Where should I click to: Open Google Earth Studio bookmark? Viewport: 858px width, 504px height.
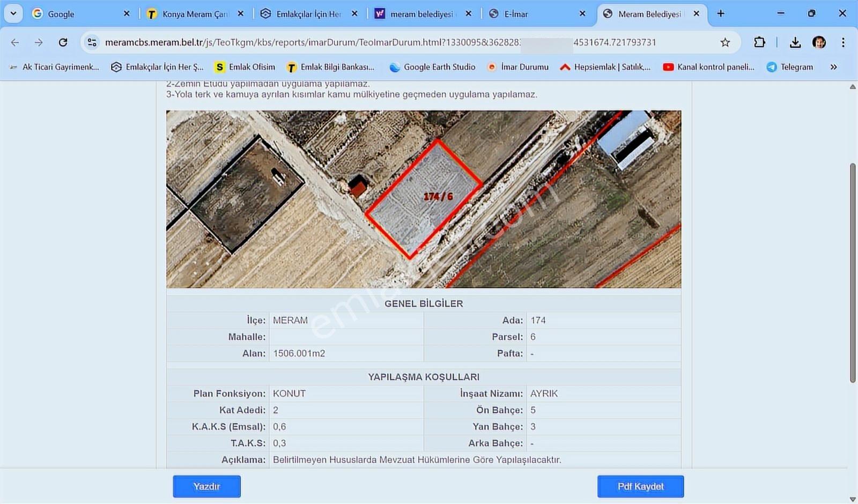[x=432, y=67]
